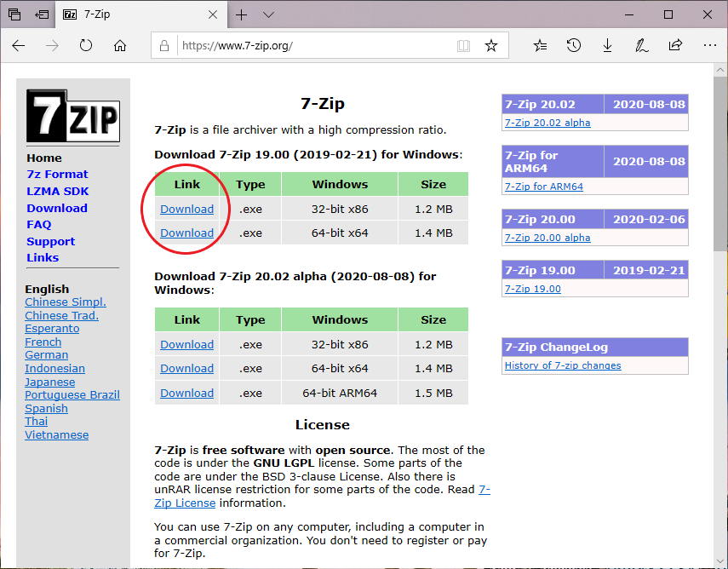Switch language to Japanese

click(x=49, y=382)
